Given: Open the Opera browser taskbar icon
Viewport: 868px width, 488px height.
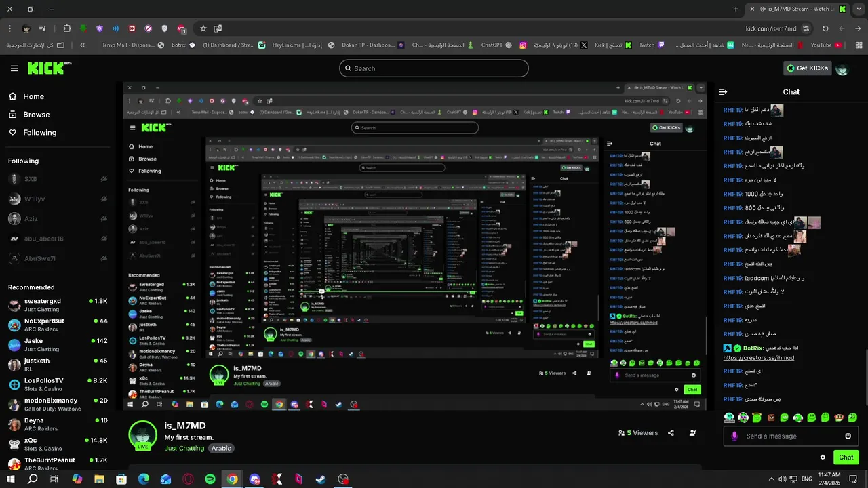Looking at the screenshot, I should 188,479.
